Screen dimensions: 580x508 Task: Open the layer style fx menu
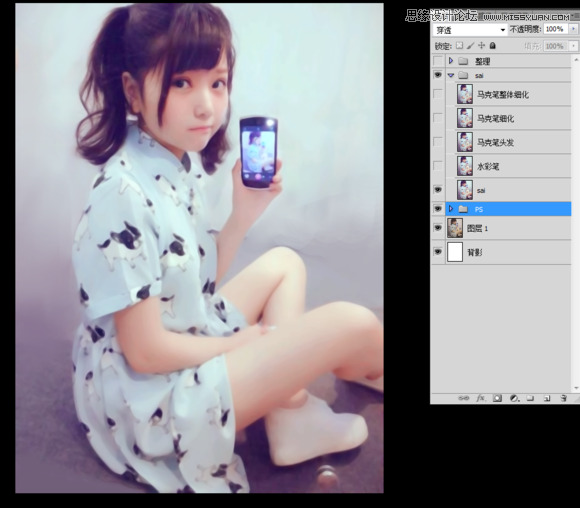click(480, 398)
